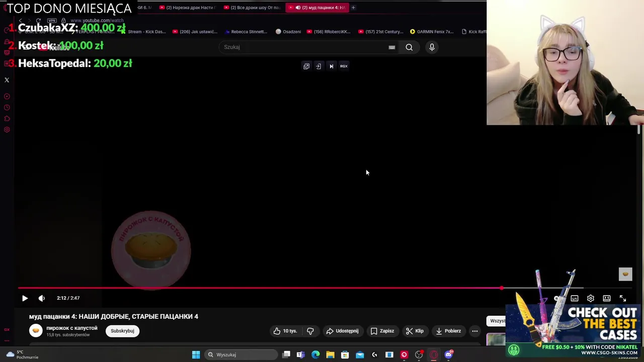Open File Explorer from the taskbar

coord(330,354)
